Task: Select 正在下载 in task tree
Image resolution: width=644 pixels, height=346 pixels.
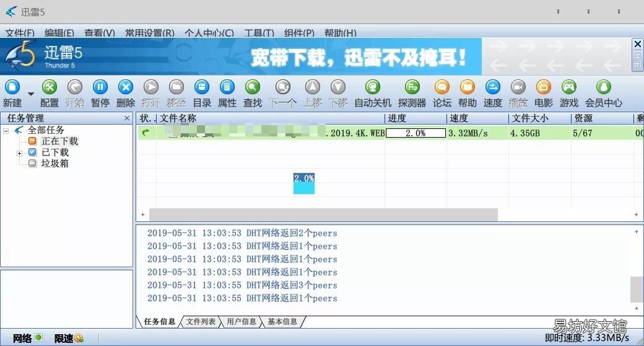Action: point(59,141)
